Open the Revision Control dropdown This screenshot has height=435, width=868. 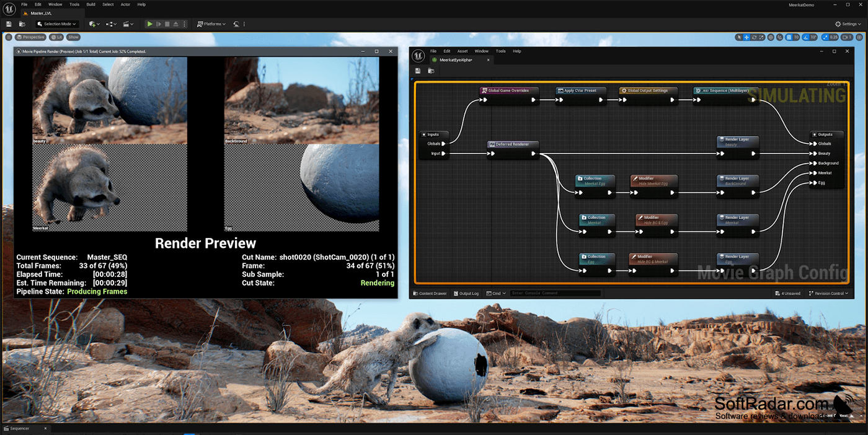point(828,293)
